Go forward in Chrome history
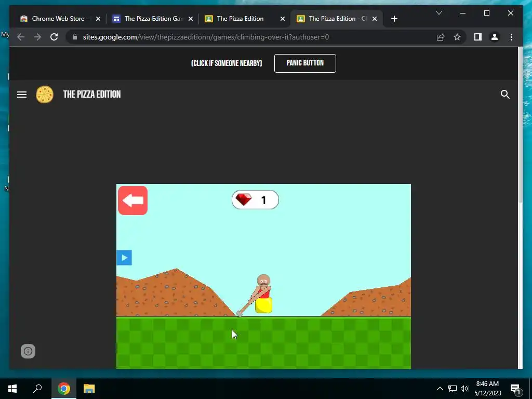Screen dimensions: 532x399 tap(37, 37)
